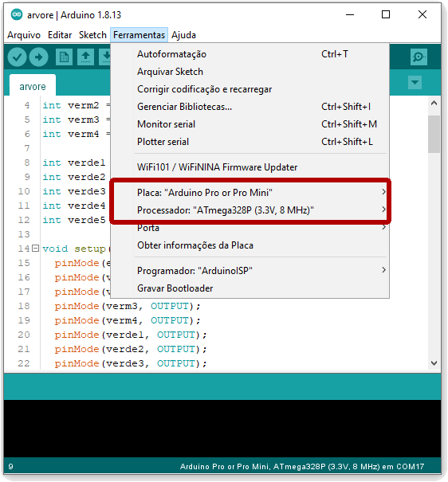Click the New sketch toolbar icon
448x482 pixels.
click(x=64, y=57)
